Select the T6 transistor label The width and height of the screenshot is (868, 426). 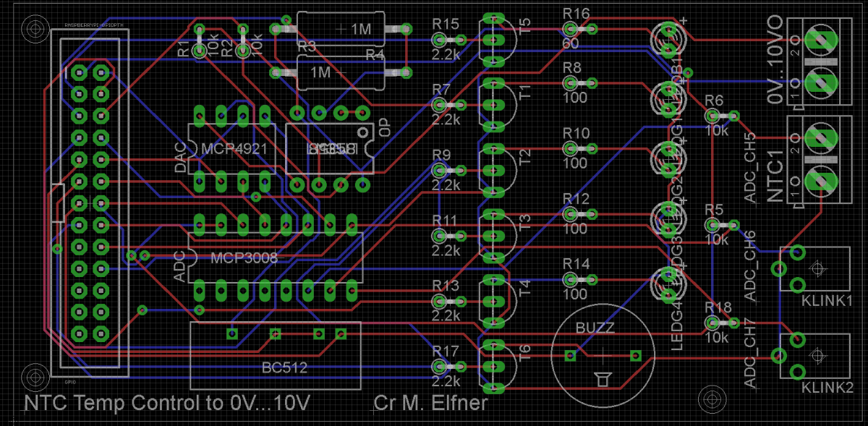[525, 353]
